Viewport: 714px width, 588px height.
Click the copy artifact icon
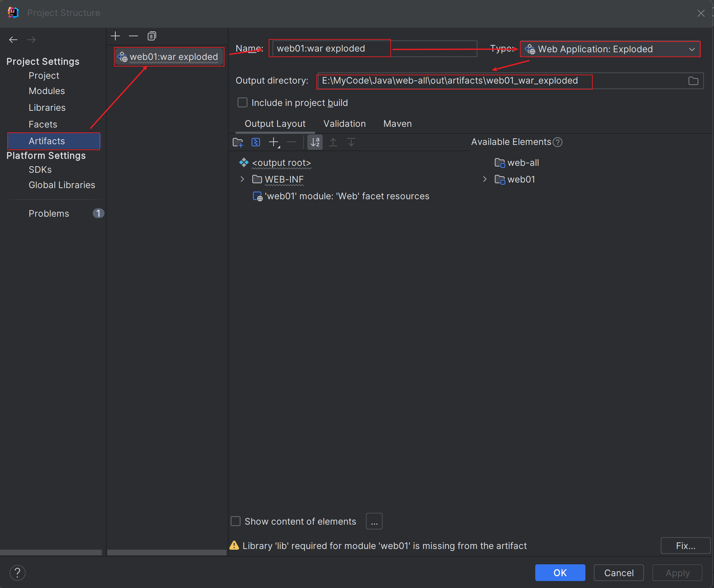[x=152, y=36]
